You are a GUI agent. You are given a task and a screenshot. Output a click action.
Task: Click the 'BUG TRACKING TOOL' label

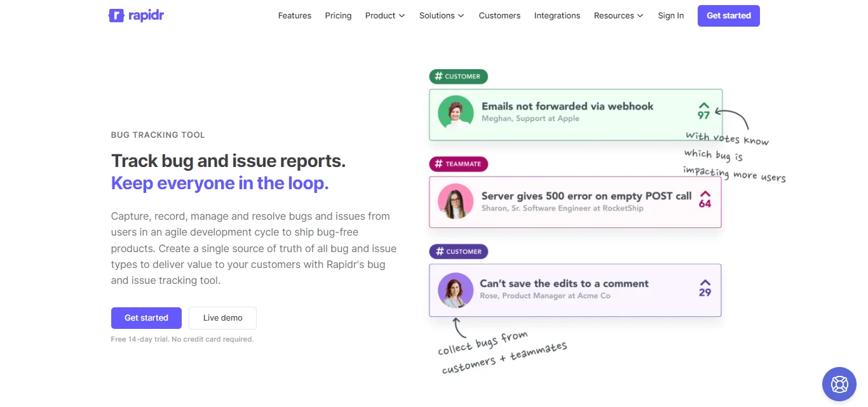tap(158, 135)
